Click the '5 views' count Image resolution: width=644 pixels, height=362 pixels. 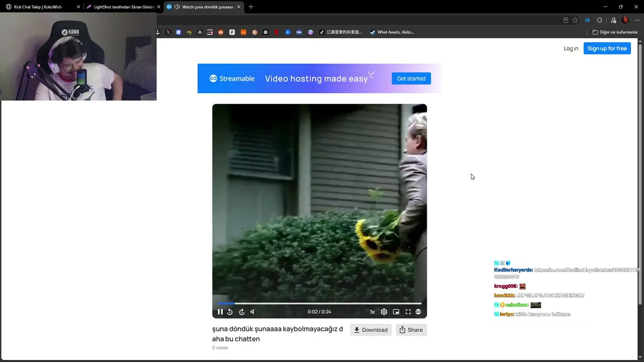pos(220,347)
